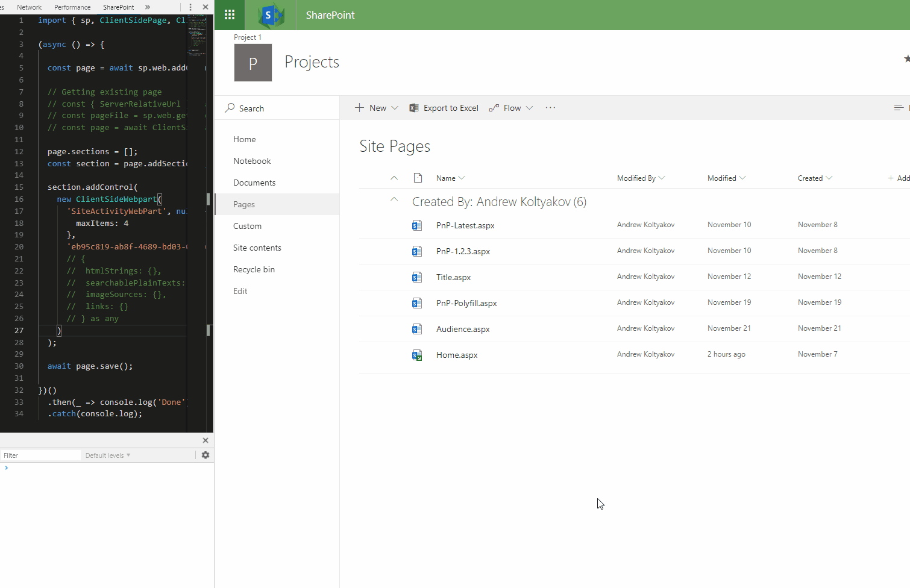Open the ellipsis for more list commands
The image size is (910, 588).
(550, 107)
